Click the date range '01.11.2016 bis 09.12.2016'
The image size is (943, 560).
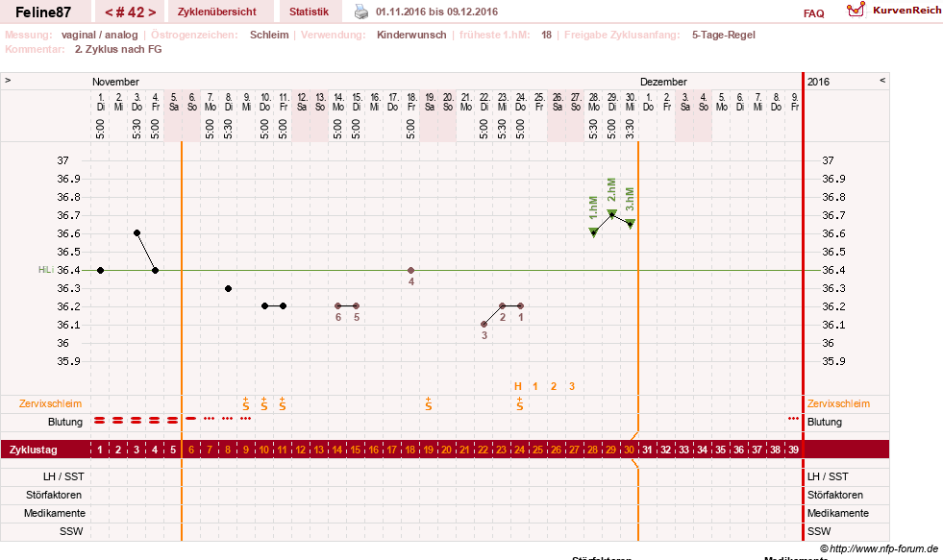[436, 12]
